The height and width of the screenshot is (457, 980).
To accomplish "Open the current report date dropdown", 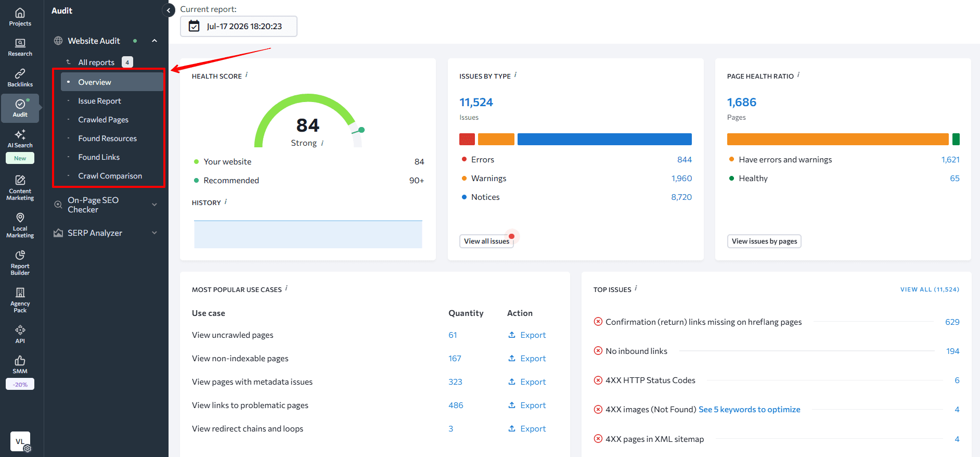I will click(239, 26).
